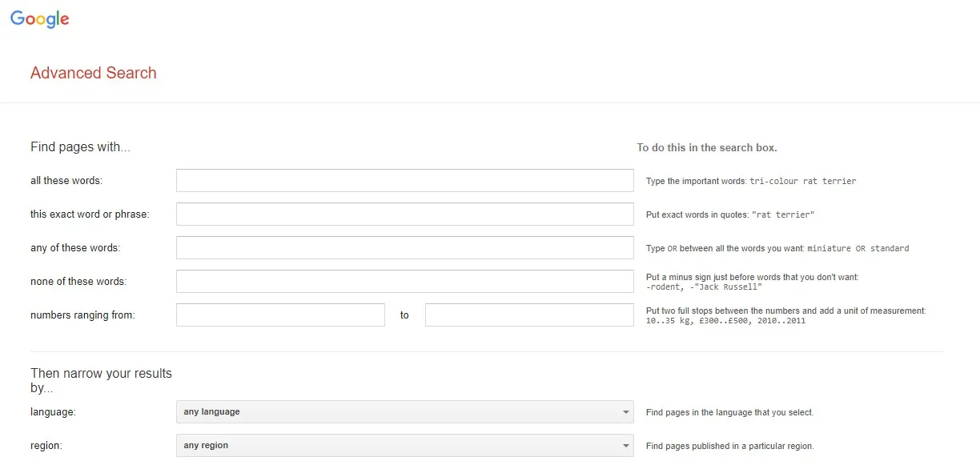
Task: Click the 'all these words:' label
Action: (66, 181)
